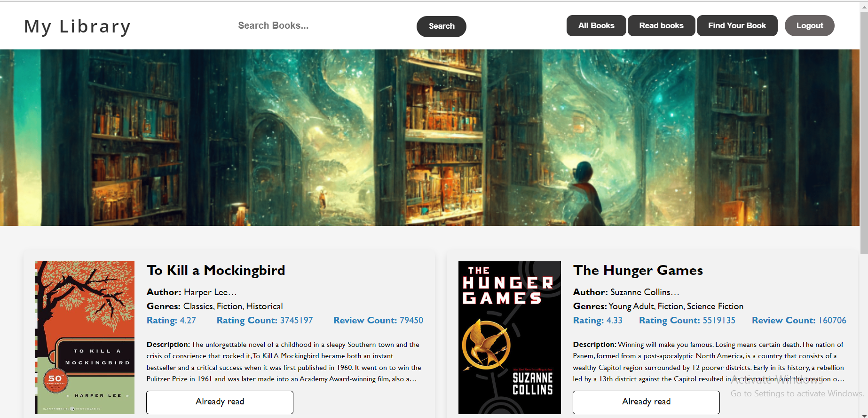Click the Hunger Games description text

click(x=709, y=362)
